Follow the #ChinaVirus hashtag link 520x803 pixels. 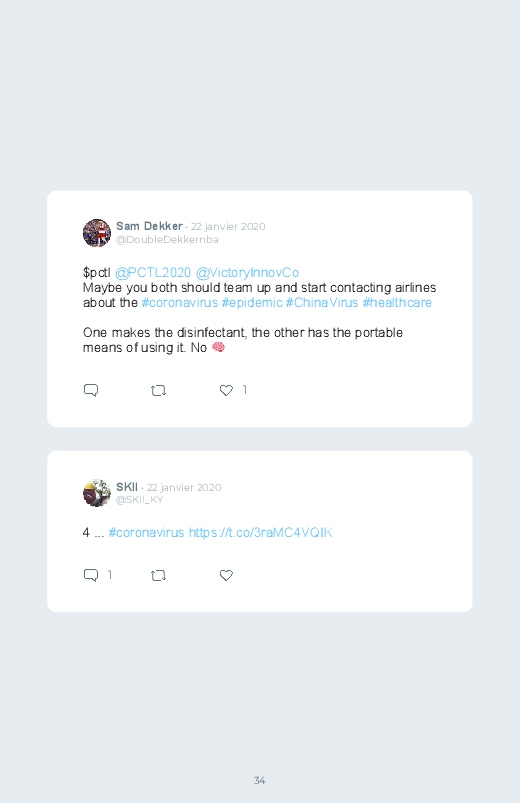tap(322, 303)
